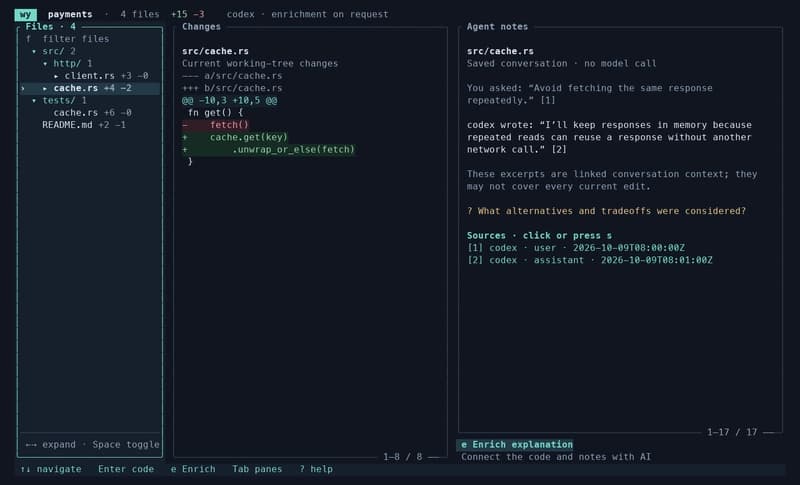Viewport: 800px width, 485px height.
Task: Click the [2] citation after codex quote
Action: tap(559, 149)
